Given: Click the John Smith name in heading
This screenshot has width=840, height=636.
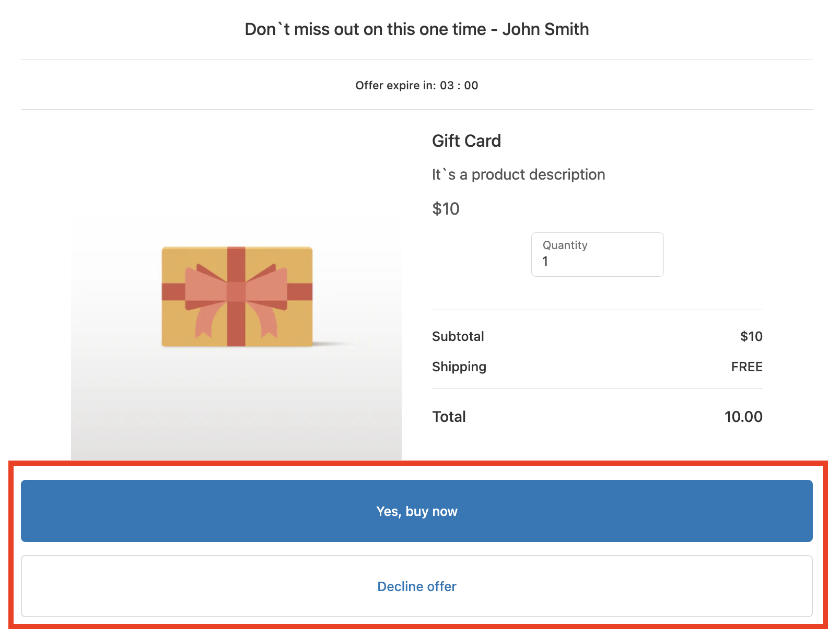Looking at the screenshot, I should [x=545, y=29].
